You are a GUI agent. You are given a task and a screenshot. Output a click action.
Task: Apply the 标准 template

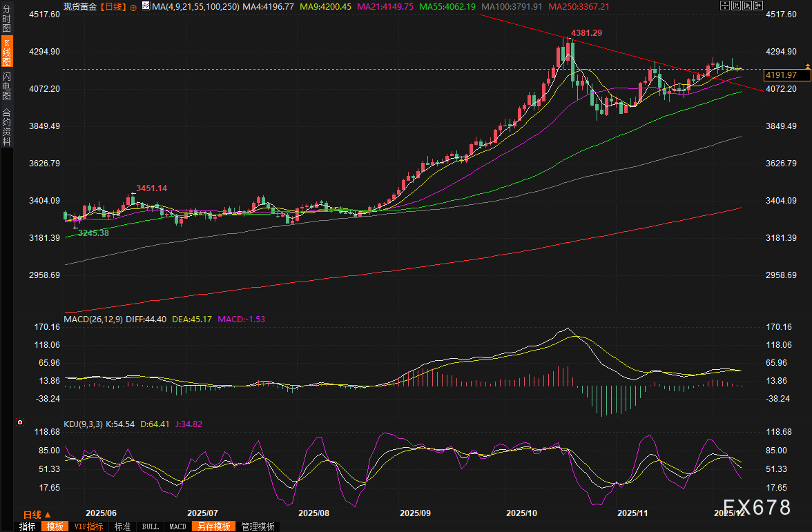point(122,526)
